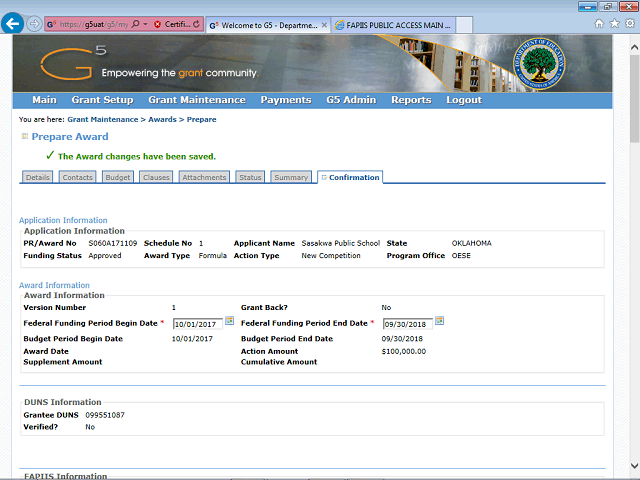Viewport: 640px width, 480px height.
Task: Select the Clauses tab
Action: pyautogui.click(x=156, y=177)
